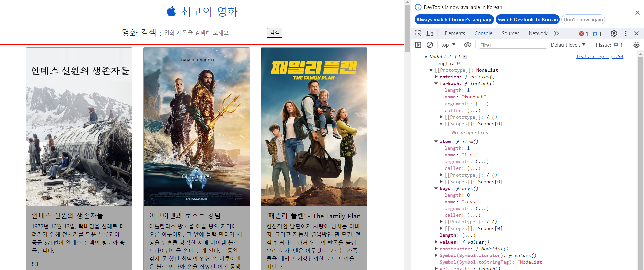Toggle the device toolbar icon
The width and height of the screenshot is (644, 270).
click(x=430, y=33)
